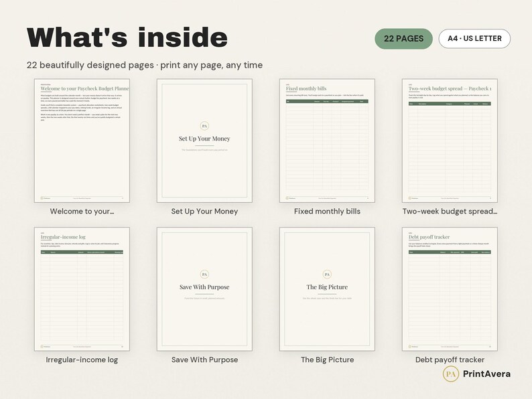
Task: Open the Welcome to your Paycheck Budget Planner page thumbnail
Action: point(82,141)
